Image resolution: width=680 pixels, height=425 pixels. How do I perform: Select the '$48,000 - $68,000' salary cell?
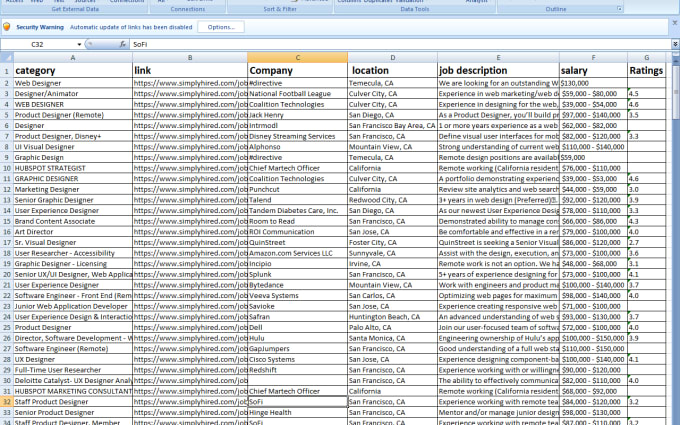[593, 264]
